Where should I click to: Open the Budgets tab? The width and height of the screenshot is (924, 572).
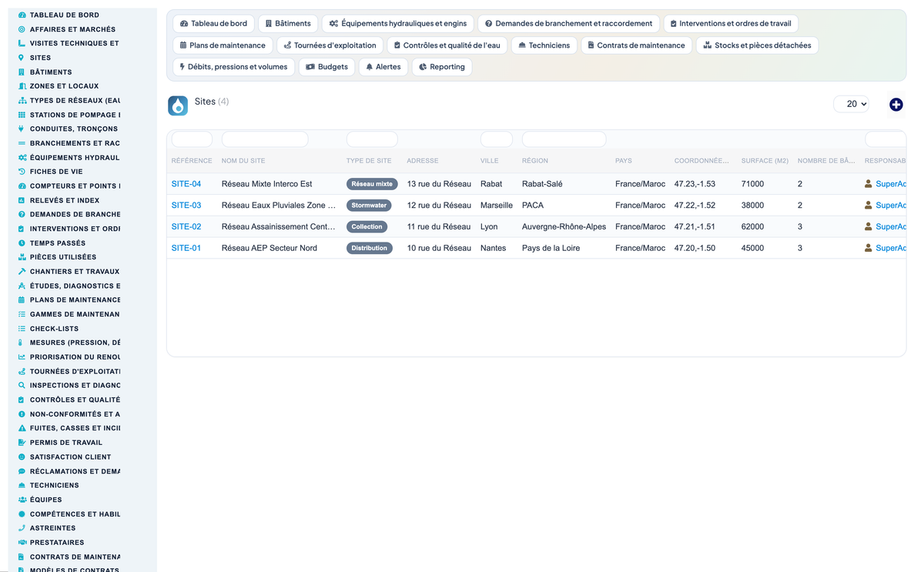point(326,66)
